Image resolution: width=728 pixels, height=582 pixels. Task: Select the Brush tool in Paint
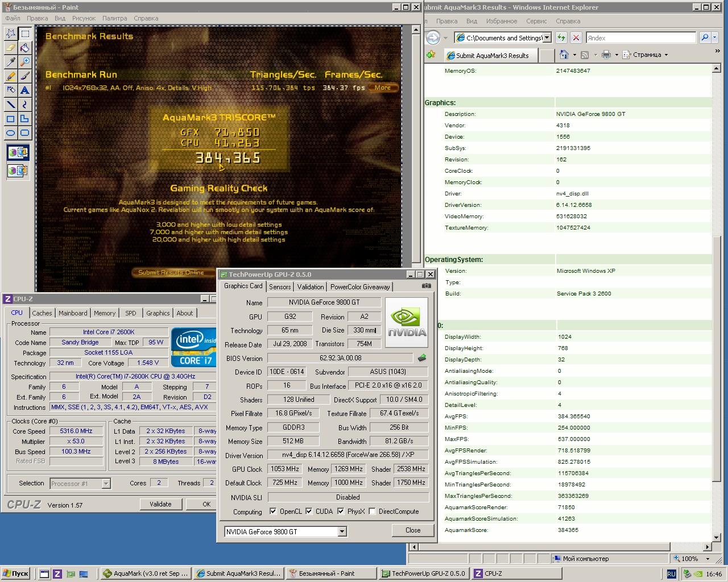pos(24,76)
